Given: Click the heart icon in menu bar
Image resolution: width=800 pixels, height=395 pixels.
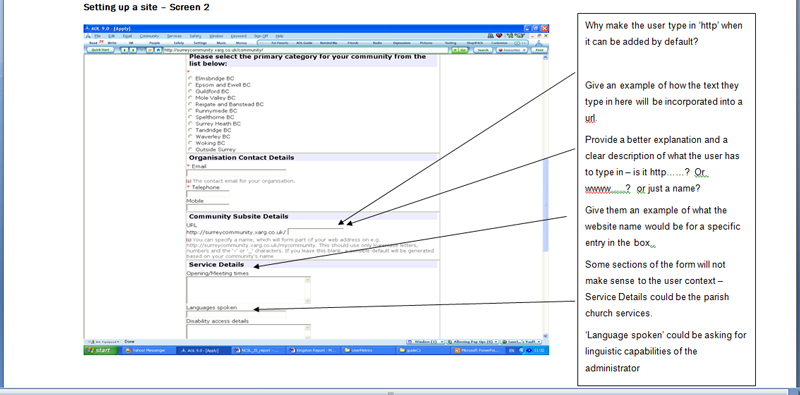Looking at the screenshot, I should (499, 36).
